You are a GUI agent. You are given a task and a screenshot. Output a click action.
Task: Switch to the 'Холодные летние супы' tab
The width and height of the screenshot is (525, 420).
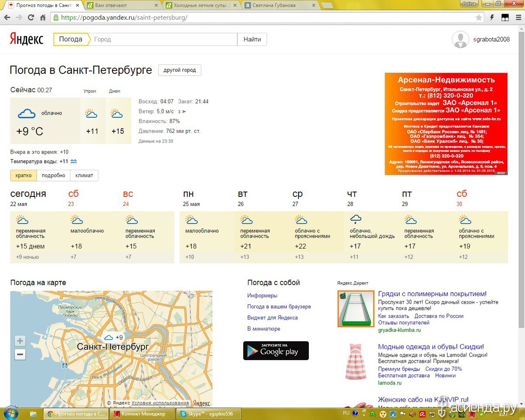click(x=202, y=5)
